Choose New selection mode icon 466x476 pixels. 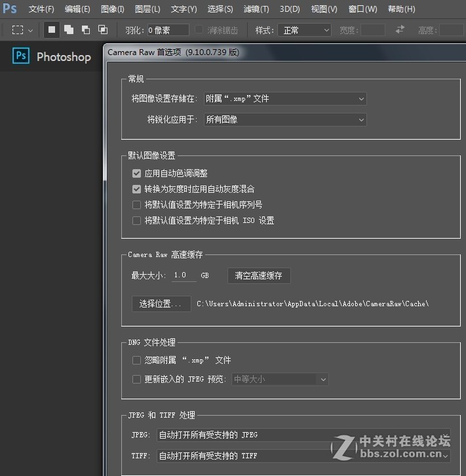[52, 30]
